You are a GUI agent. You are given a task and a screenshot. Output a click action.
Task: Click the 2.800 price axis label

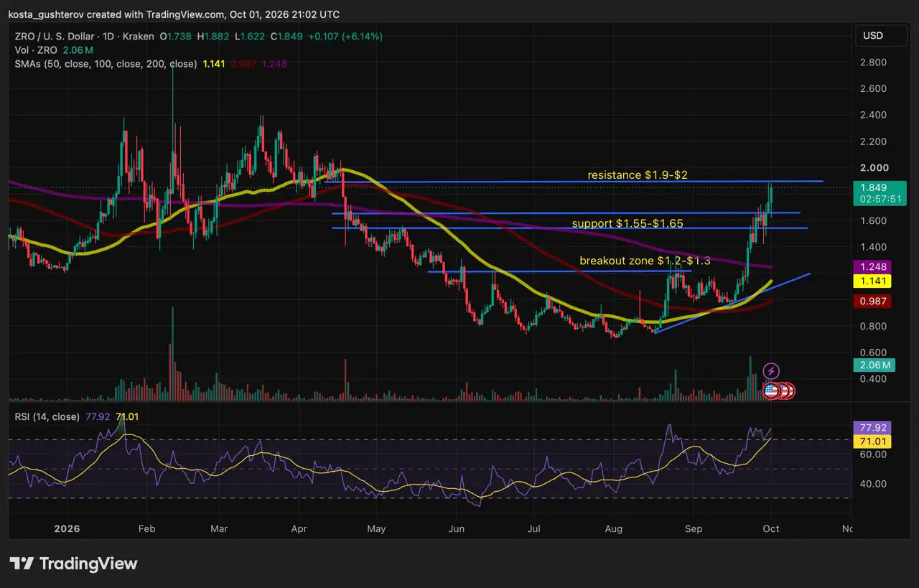pos(873,62)
